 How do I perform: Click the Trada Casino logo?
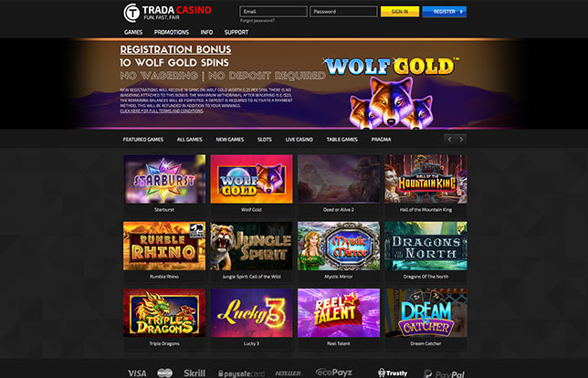click(167, 13)
